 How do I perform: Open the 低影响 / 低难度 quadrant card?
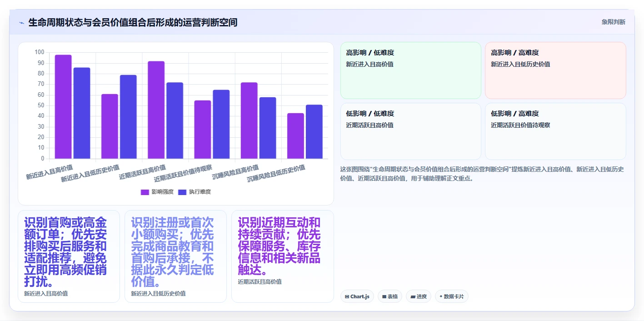pos(410,131)
